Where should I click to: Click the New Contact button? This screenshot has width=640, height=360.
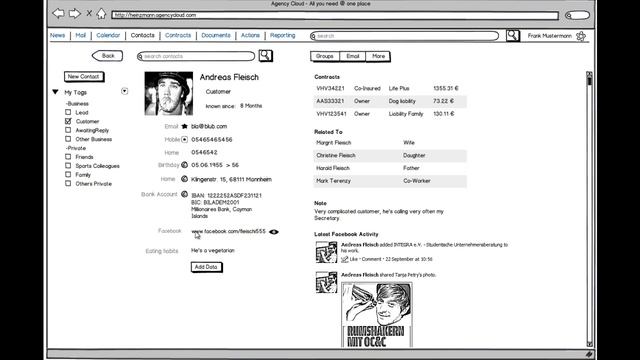[84, 77]
